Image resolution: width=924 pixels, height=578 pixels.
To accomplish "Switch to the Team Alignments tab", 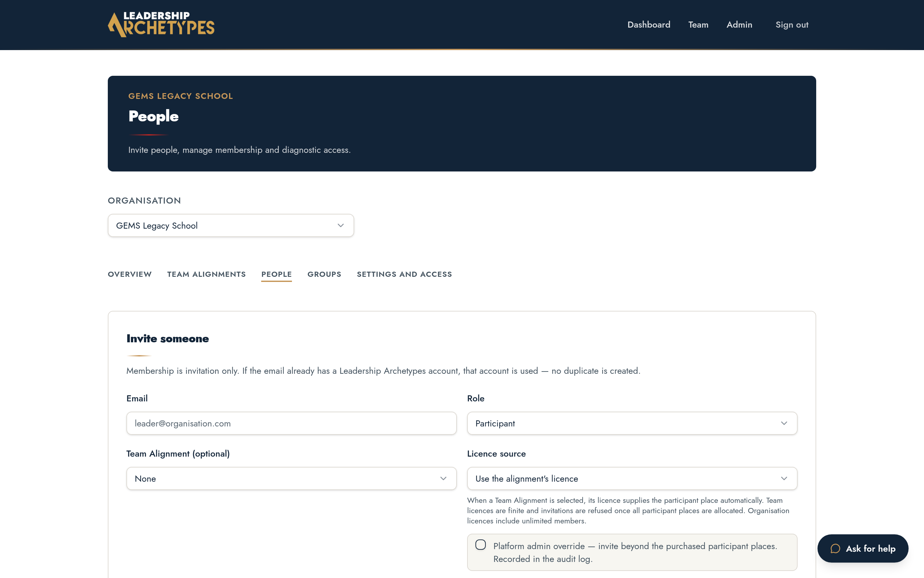I will (207, 274).
